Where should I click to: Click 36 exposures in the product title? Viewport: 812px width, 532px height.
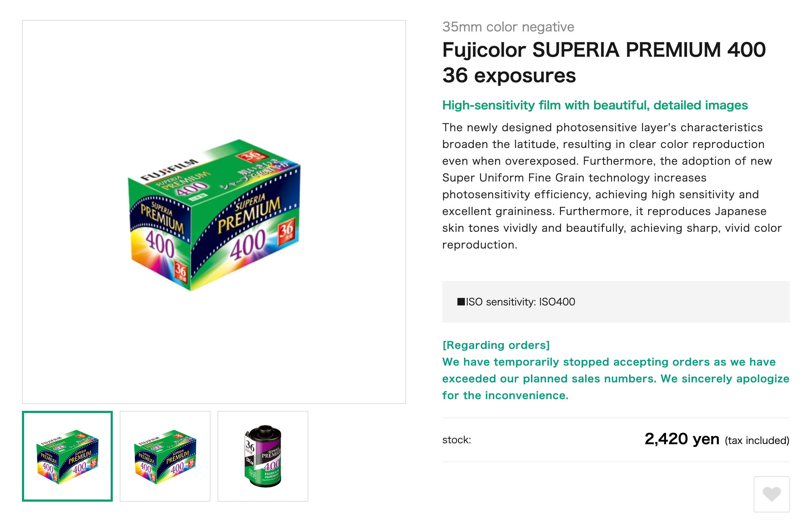[508, 75]
